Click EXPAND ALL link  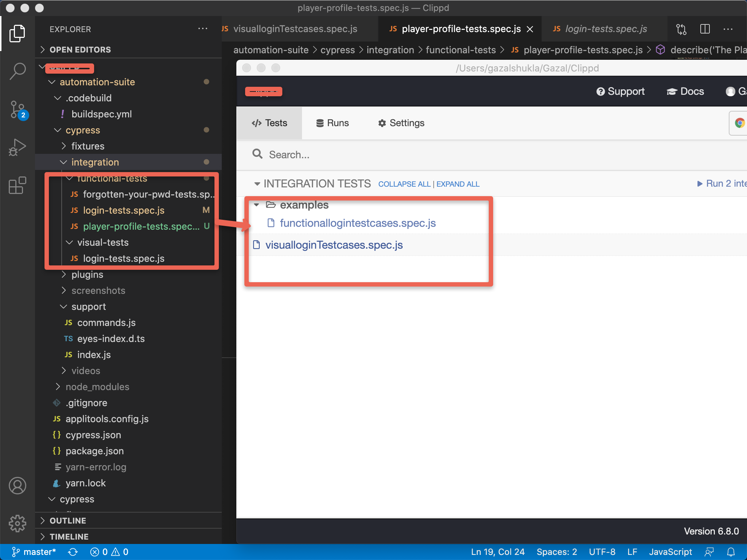coord(458,184)
